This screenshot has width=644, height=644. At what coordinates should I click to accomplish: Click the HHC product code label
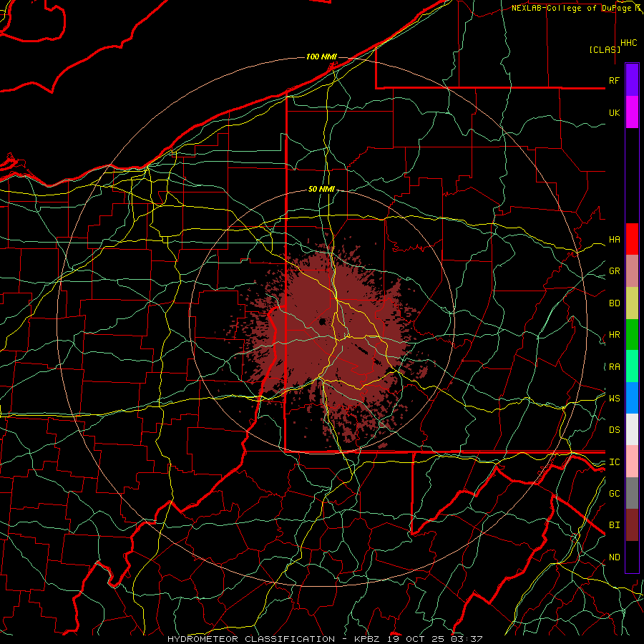point(628,43)
